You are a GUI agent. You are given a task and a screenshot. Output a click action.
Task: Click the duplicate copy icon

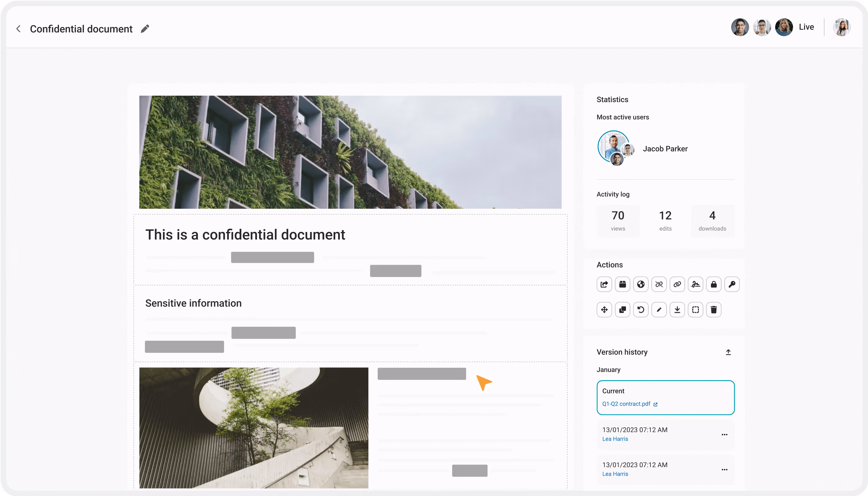click(623, 310)
